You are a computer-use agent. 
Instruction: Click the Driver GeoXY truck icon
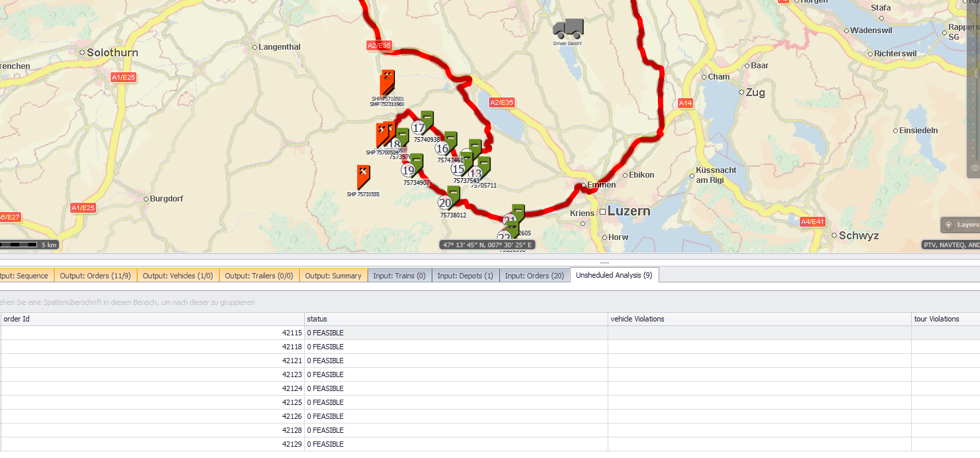[x=569, y=29]
